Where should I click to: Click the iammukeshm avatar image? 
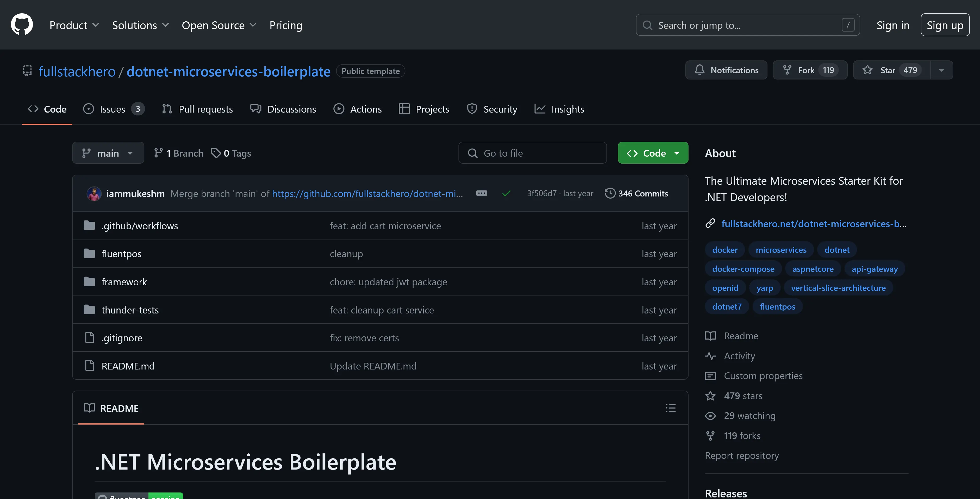[x=93, y=193]
